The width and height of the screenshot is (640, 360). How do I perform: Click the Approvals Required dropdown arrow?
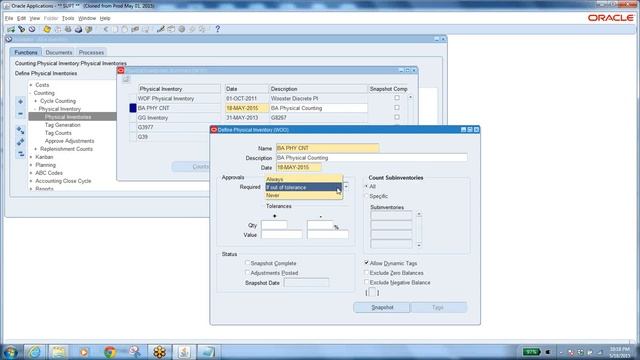(x=346, y=187)
